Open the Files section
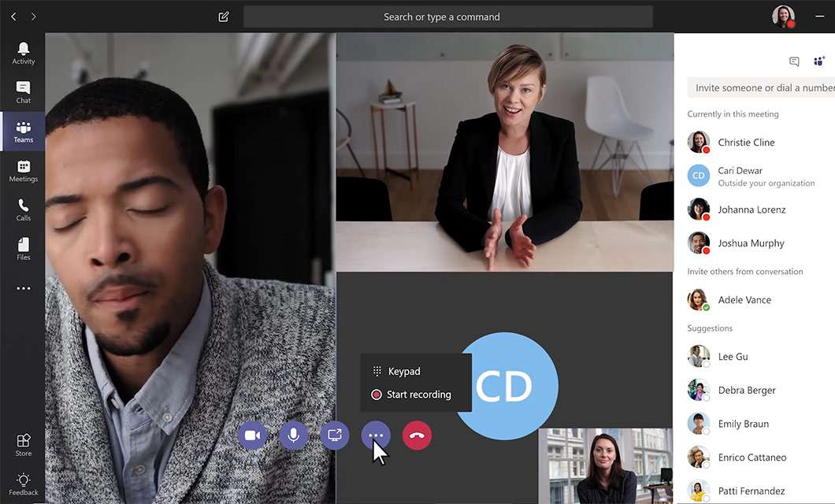Screen dimensions: 835x504 click(x=23, y=248)
